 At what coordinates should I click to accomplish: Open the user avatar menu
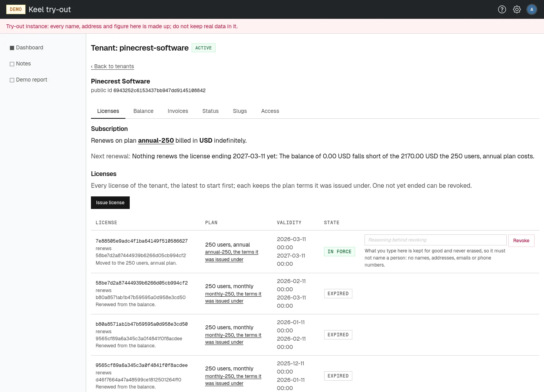click(532, 9)
